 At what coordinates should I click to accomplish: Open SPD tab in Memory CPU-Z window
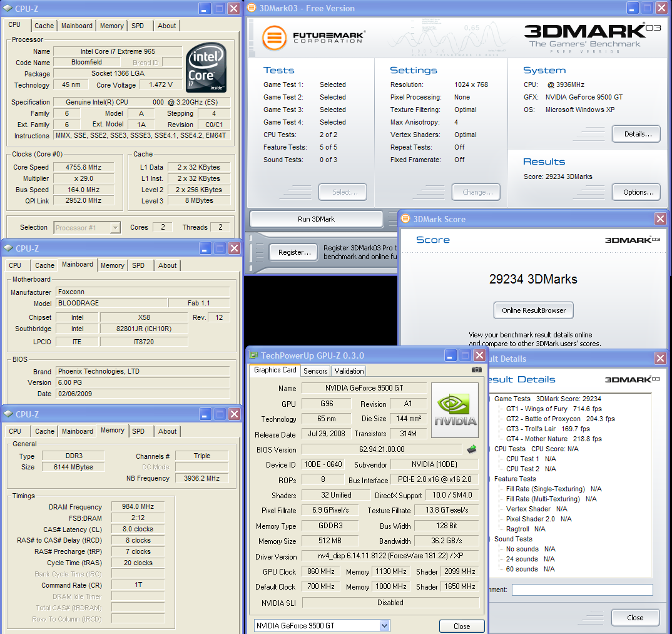138,431
